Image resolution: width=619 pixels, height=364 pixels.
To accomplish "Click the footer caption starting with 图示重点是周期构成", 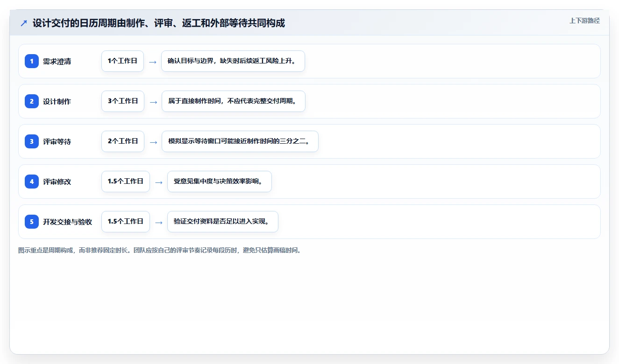I will [160, 250].
